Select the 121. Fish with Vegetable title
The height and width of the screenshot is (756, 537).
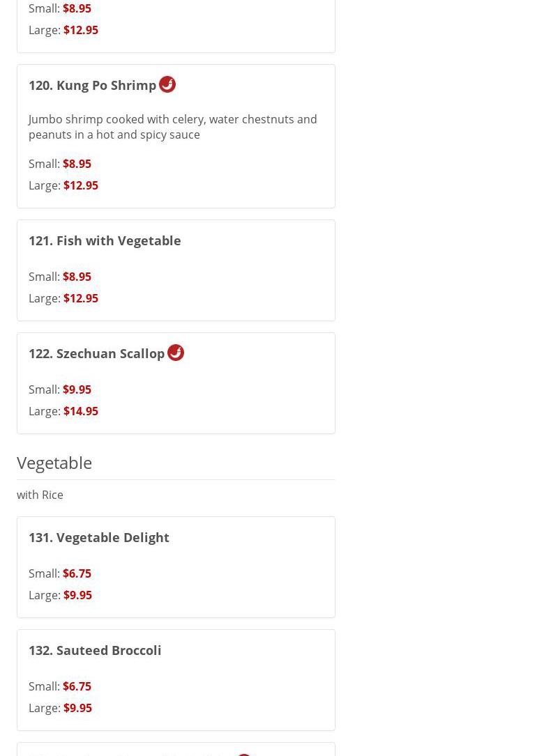tap(105, 240)
